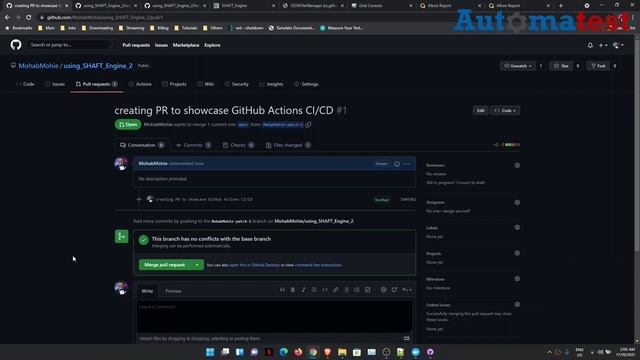
Task: Fork the repository
Action: [599, 66]
